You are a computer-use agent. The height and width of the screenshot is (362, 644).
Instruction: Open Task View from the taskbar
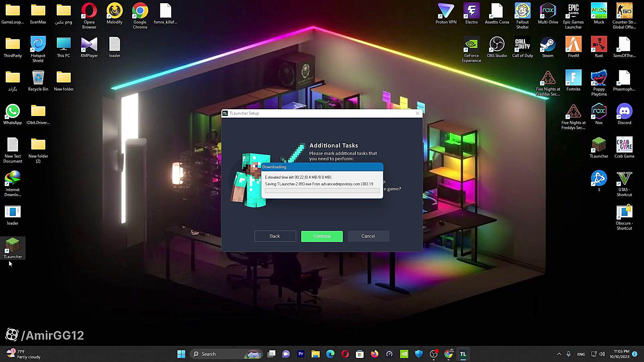pos(271,354)
